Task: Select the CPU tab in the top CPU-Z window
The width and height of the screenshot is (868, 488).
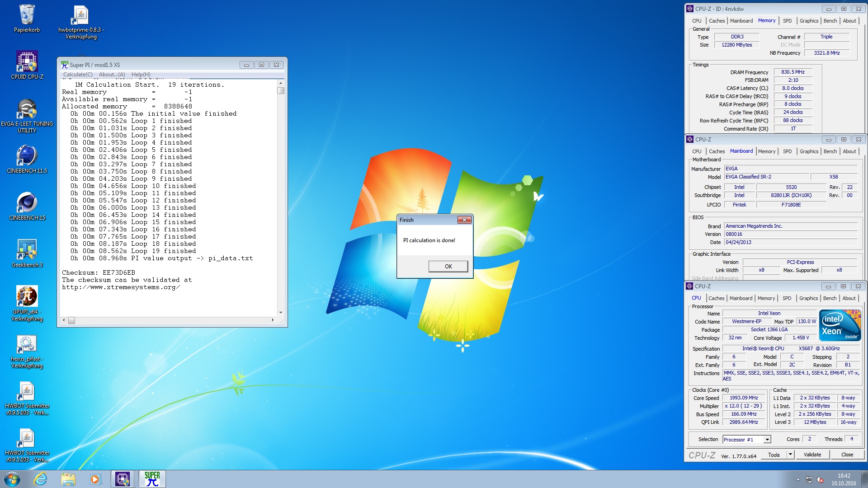Action: click(697, 21)
